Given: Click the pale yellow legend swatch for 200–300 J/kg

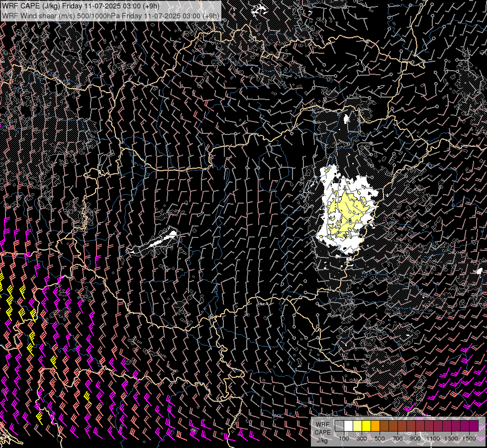Looking at the screenshot, I should coord(358,426).
